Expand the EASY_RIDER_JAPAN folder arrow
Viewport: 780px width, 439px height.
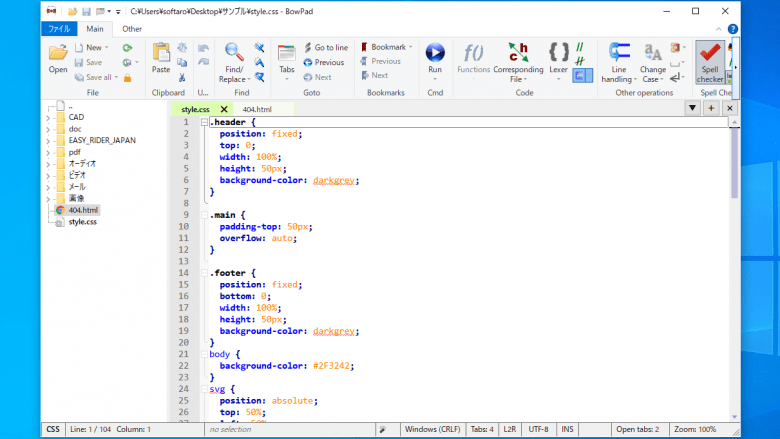click(48, 141)
